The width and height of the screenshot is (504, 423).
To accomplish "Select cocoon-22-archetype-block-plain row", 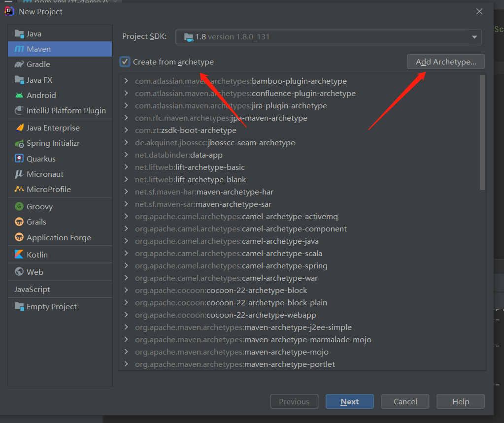I will tap(299, 302).
